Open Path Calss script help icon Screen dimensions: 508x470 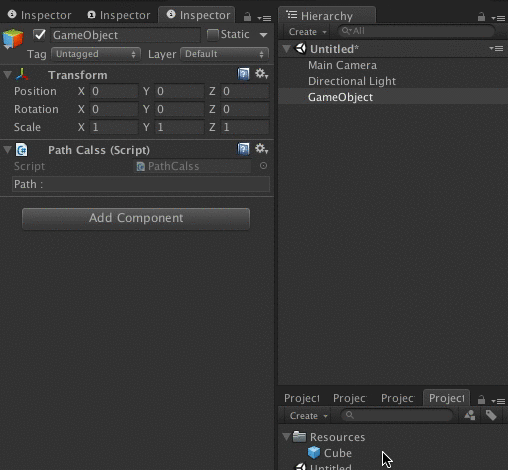(x=243, y=149)
